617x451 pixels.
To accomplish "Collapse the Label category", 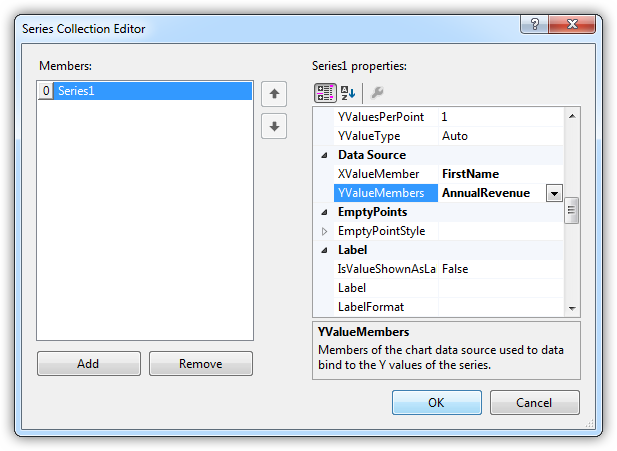I will (324, 250).
